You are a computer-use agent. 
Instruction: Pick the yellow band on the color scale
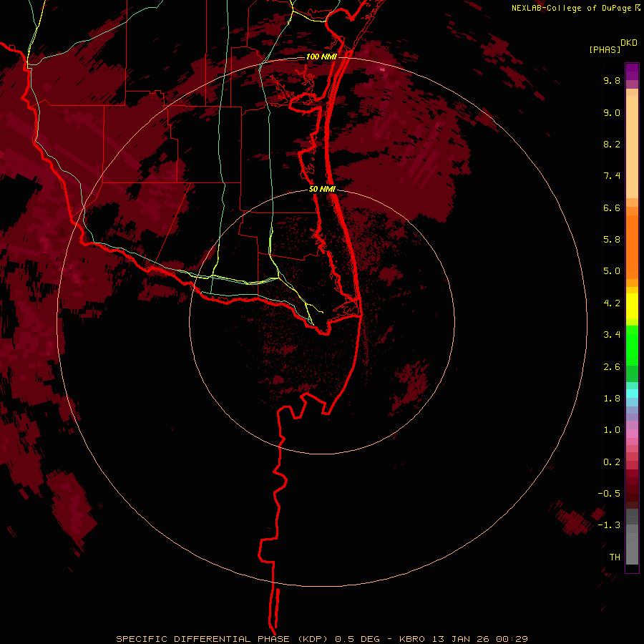pyautogui.click(x=632, y=306)
